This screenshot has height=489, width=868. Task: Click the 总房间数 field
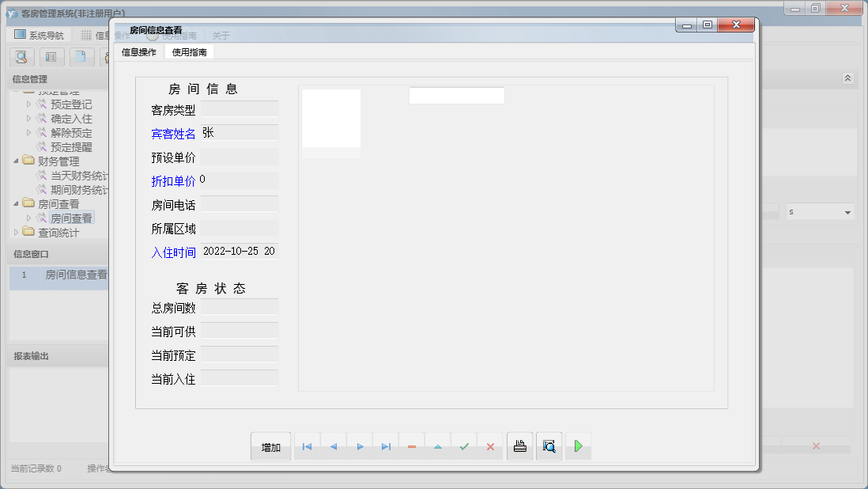pyautogui.click(x=240, y=307)
